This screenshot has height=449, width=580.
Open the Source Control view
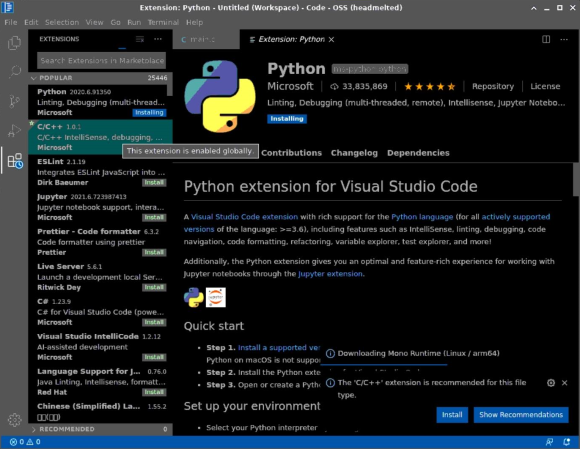[x=14, y=101]
